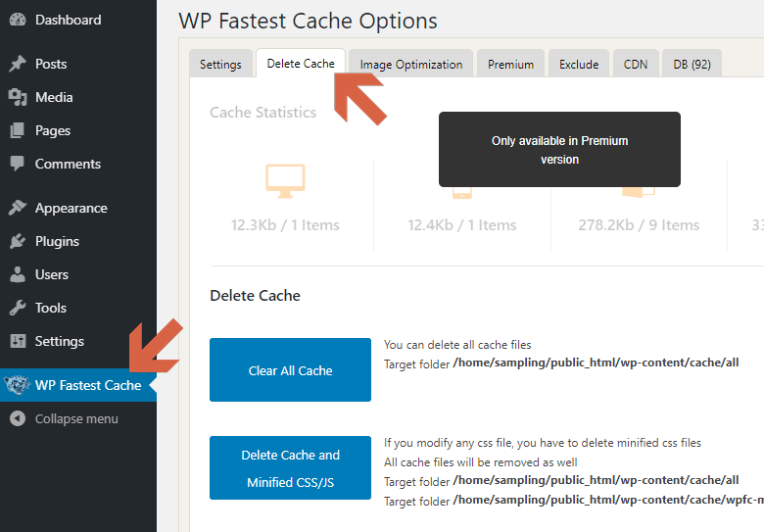
Task: Switch to the Settings tab
Action: pyautogui.click(x=220, y=64)
